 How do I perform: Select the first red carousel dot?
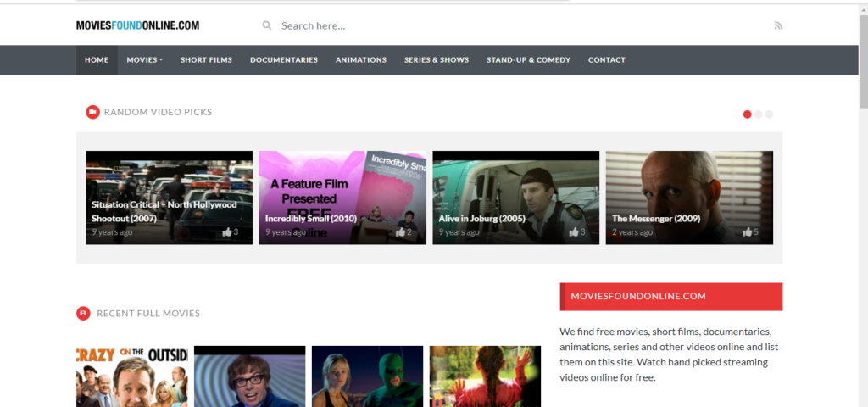click(x=747, y=114)
